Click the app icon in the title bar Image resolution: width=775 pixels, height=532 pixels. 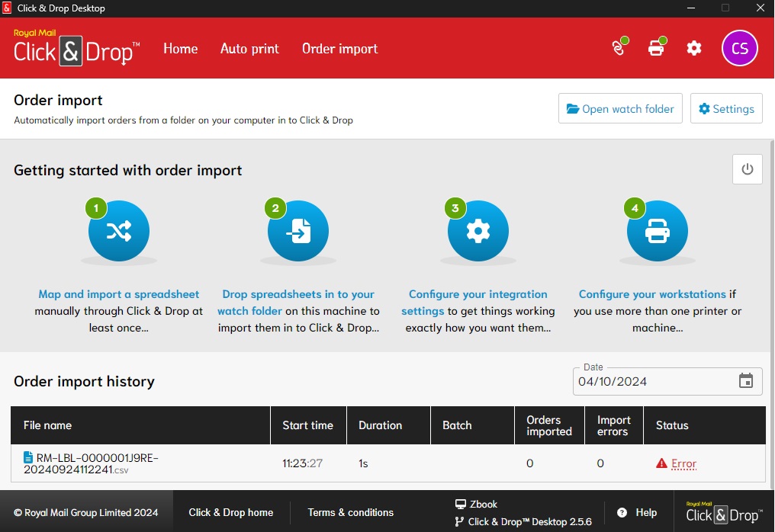coord(7,8)
